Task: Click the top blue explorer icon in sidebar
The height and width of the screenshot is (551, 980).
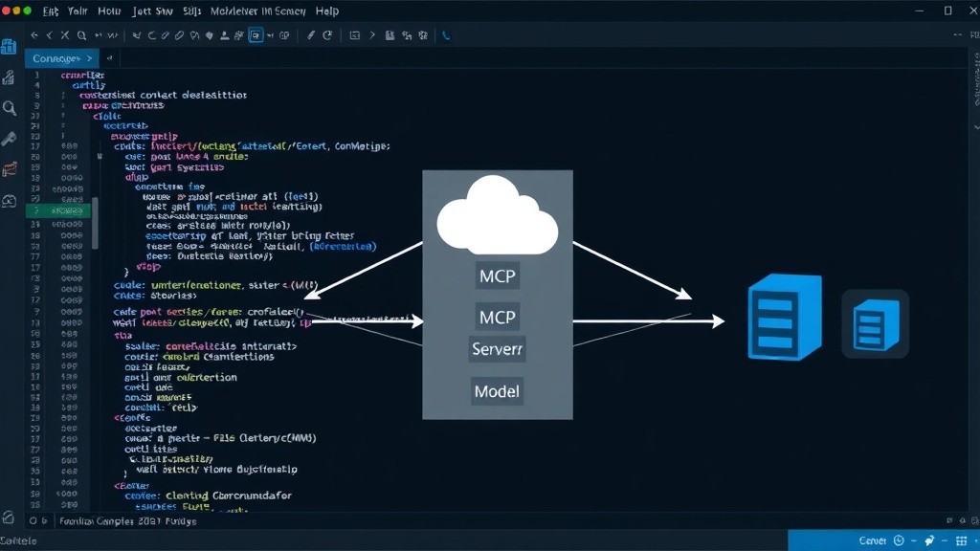Action: click(9, 46)
